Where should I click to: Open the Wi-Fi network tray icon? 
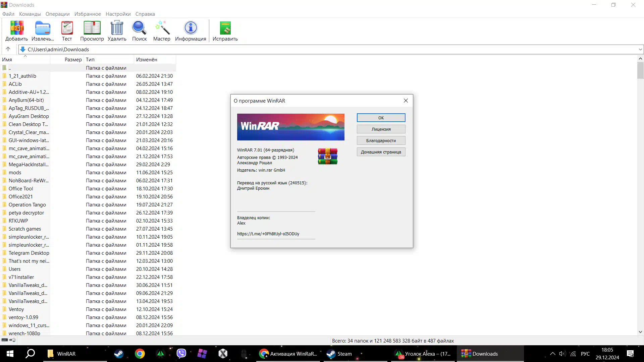(574, 354)
